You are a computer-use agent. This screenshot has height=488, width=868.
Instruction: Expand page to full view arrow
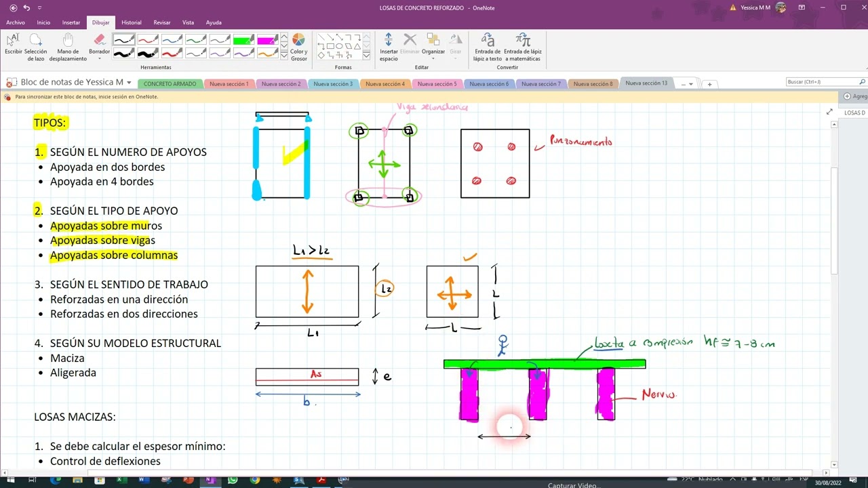(829, 112)
